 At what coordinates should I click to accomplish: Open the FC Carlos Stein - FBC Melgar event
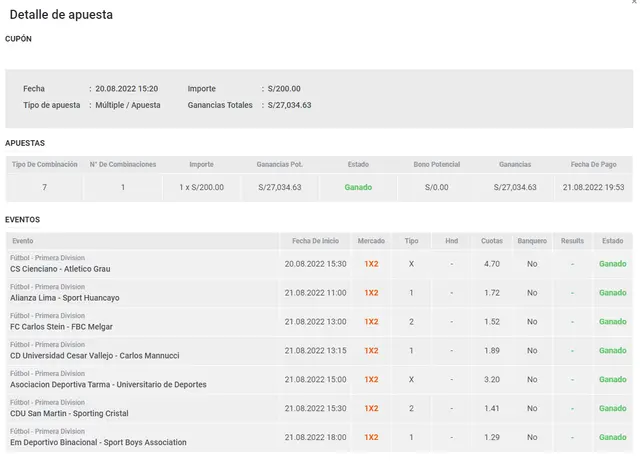tap(61, 327)
